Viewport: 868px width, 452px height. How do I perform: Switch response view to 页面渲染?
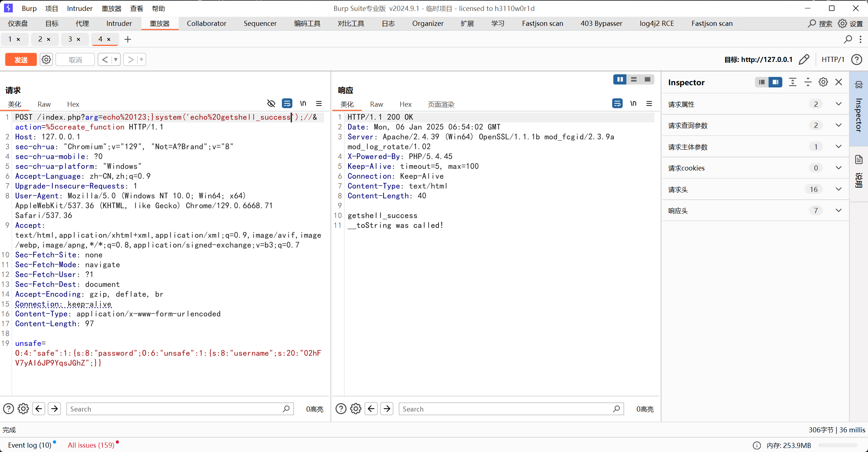[441, 104]
